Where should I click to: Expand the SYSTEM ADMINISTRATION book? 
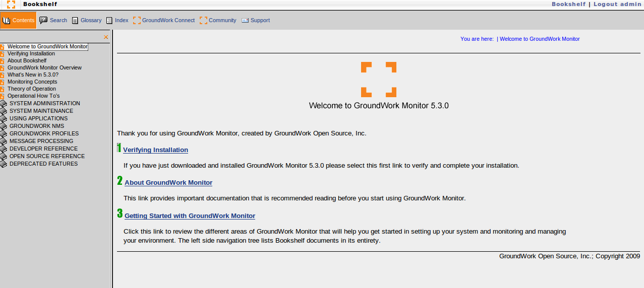pyautogui.click(x=4, y=104)
